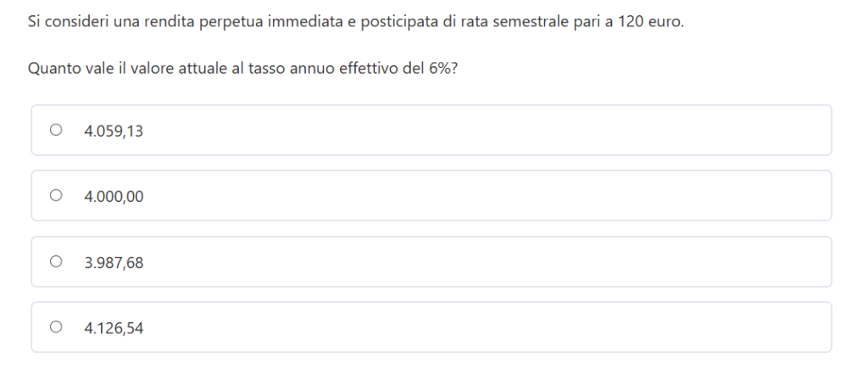Click the right end of the 4.000,00 answer card
The image size is (868, 374).
point(805,197)
